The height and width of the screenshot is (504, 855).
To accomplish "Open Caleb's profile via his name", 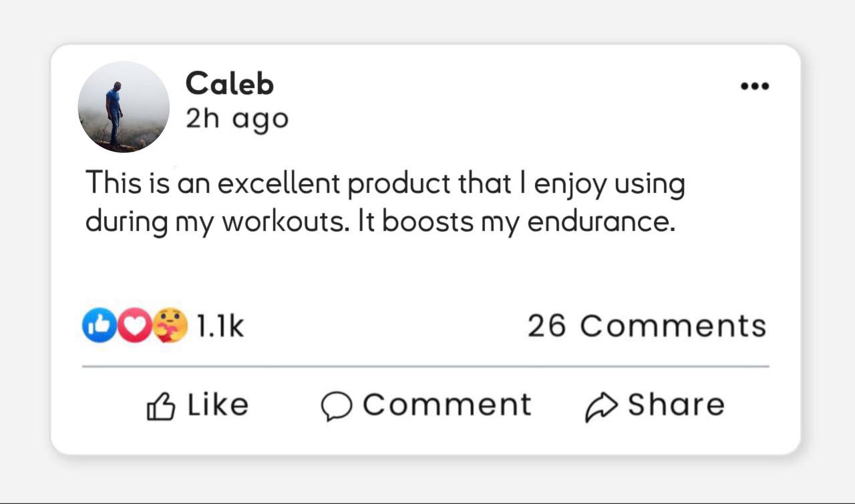I will [229, 84].
